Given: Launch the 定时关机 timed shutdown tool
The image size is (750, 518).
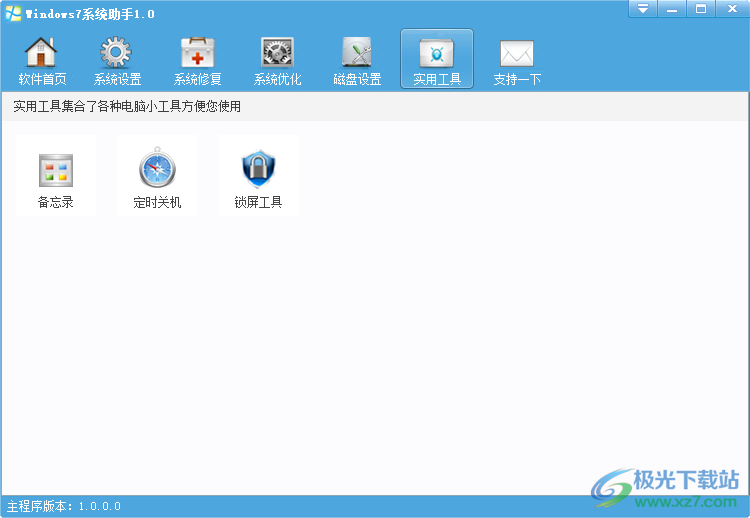Looking at the screenshot, I should [157, 176].
